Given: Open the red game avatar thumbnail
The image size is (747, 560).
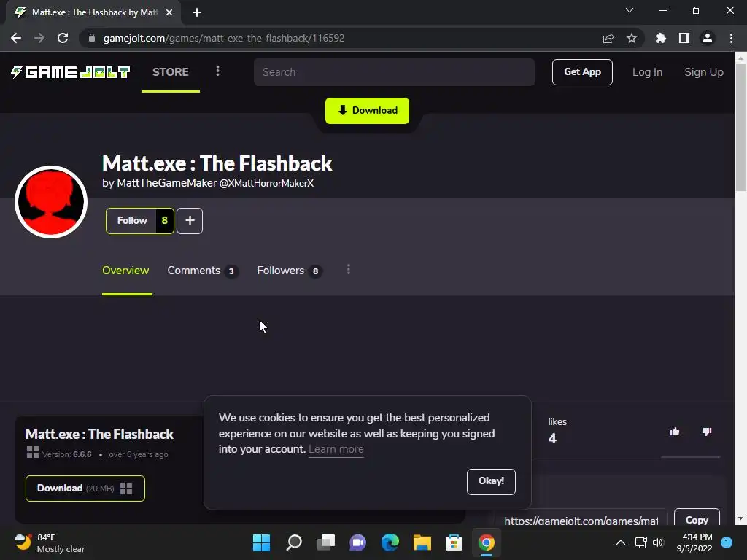Looking at the screenshot, I should pos(51,202).
